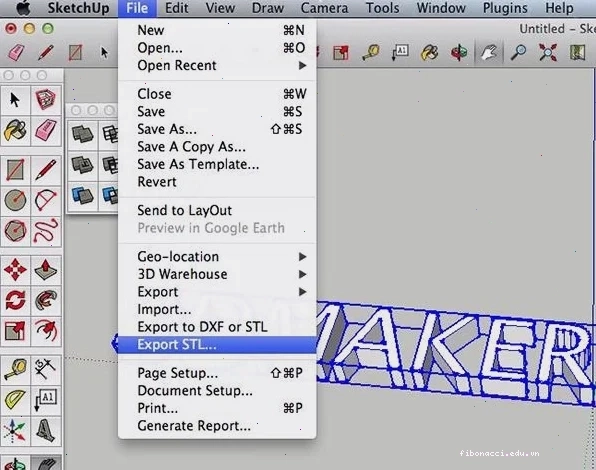Select the Rotate tool
The height and width of the screenshot is (470, 596).
point(15,300)
